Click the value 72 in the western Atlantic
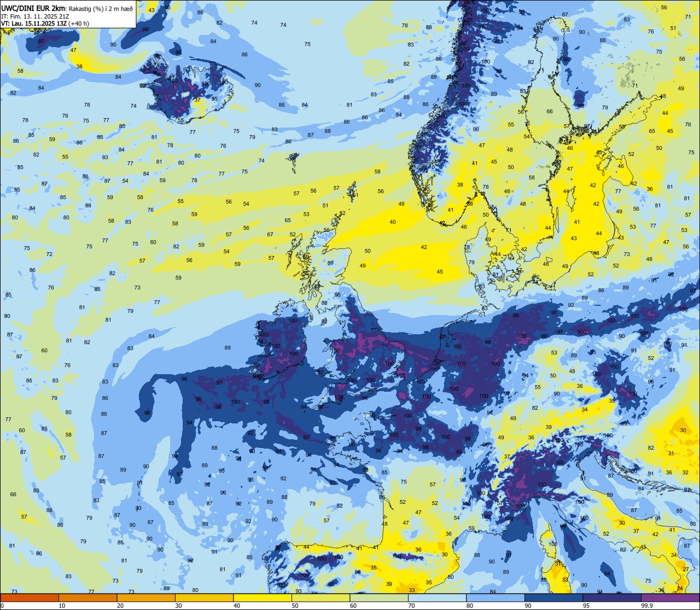The height and width of the screenshot is (610, 700). [49, 254]
